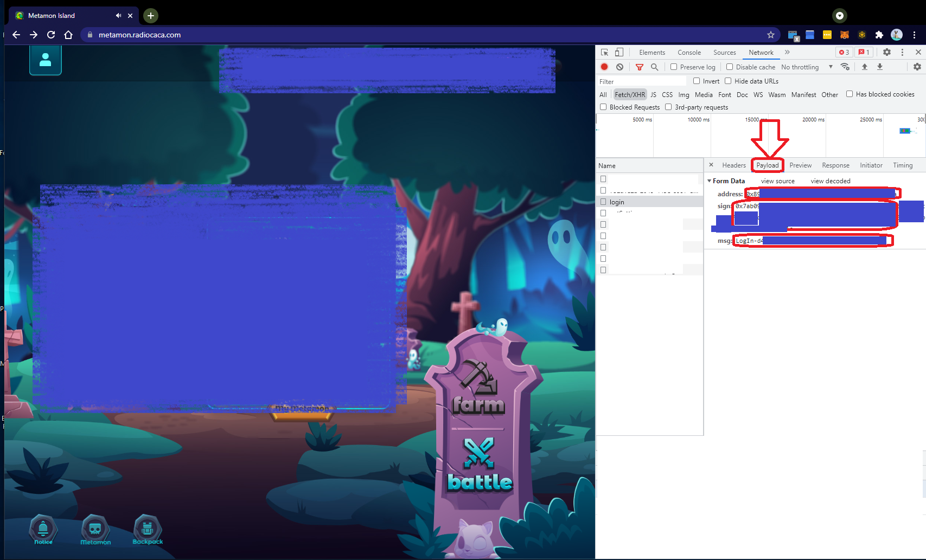926x560 pixels.
Task: Activate the DevTools element inspector cursor
Action: (604, 53)
